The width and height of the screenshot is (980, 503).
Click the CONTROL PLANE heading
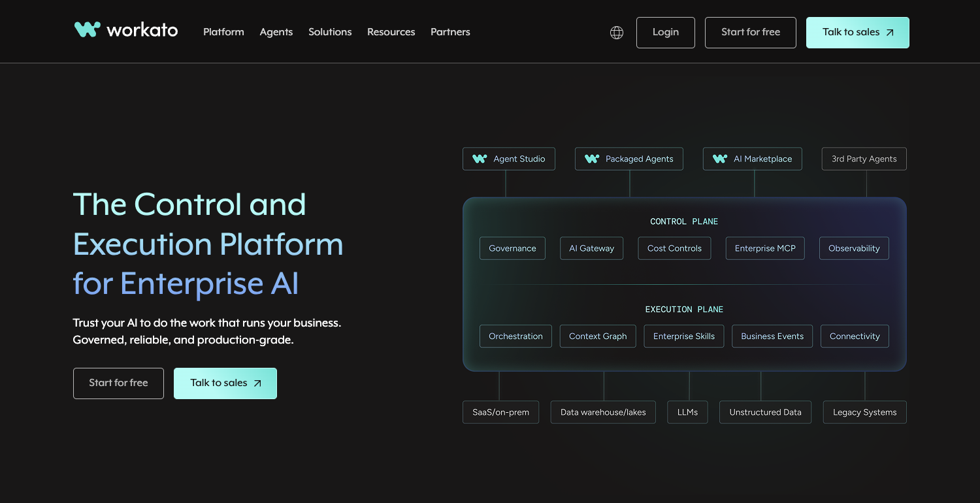coord(684,221)
